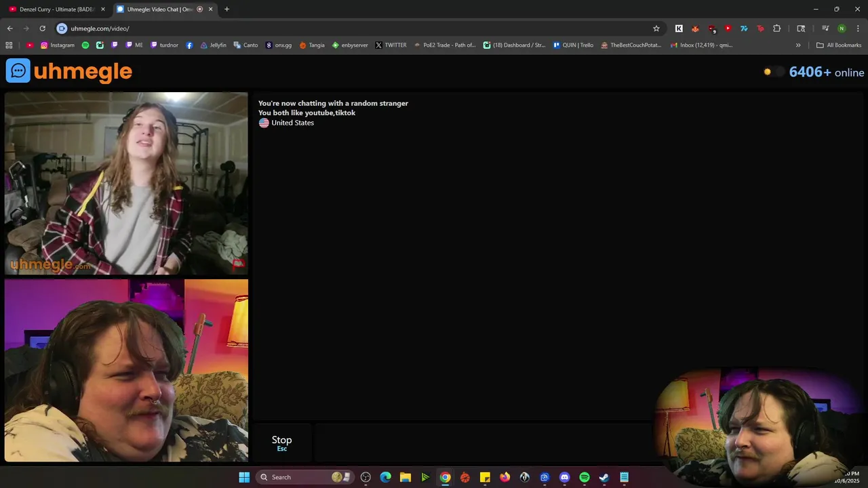Open a new browser tab
The image size is (868, 488).
[226, 9]
